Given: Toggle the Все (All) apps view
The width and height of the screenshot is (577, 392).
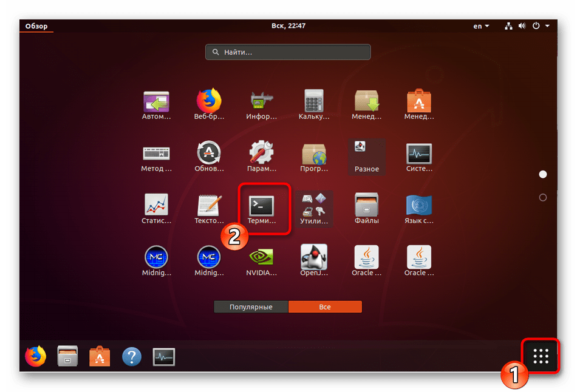Looking at the screenshot, I should [x=325, y=307].
